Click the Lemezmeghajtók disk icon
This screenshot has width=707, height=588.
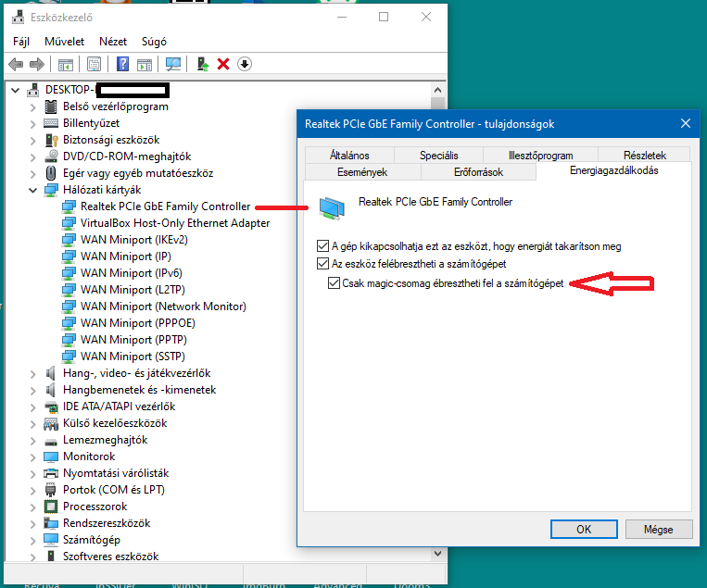coord(51,441)
